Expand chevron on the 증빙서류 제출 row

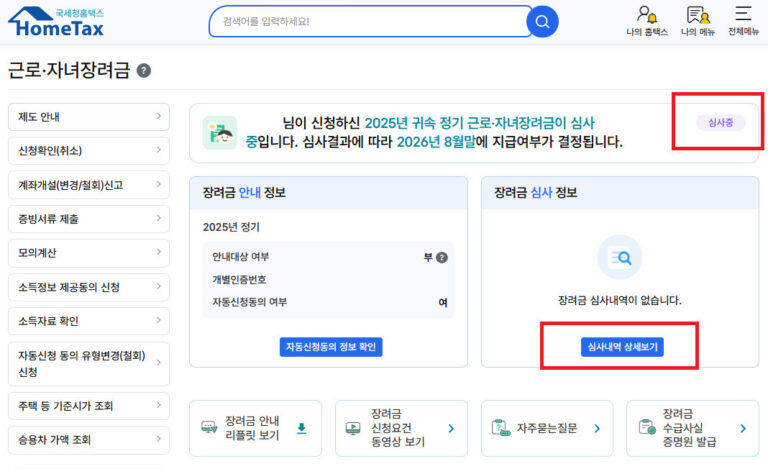(159, 218)
